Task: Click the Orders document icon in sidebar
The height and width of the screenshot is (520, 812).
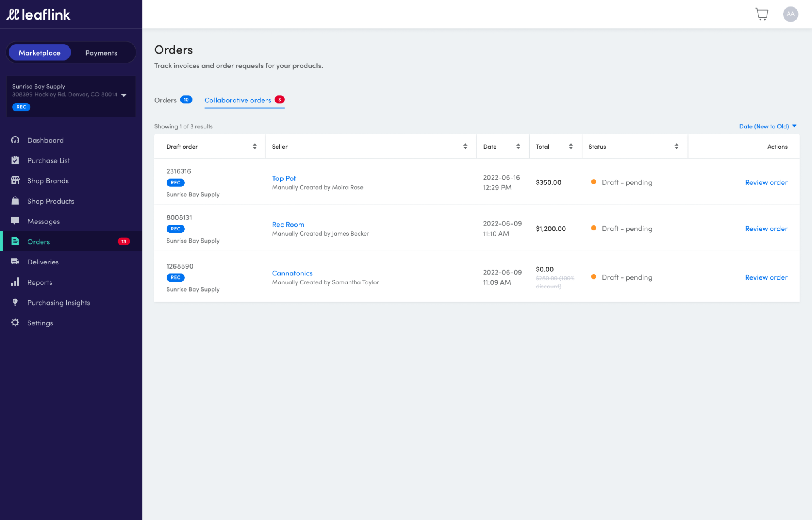Action: pyautogui.click(x=15, y=241)
